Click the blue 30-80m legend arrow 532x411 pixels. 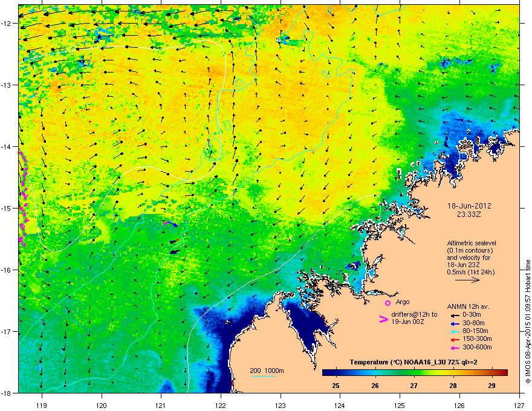(455, 323)
